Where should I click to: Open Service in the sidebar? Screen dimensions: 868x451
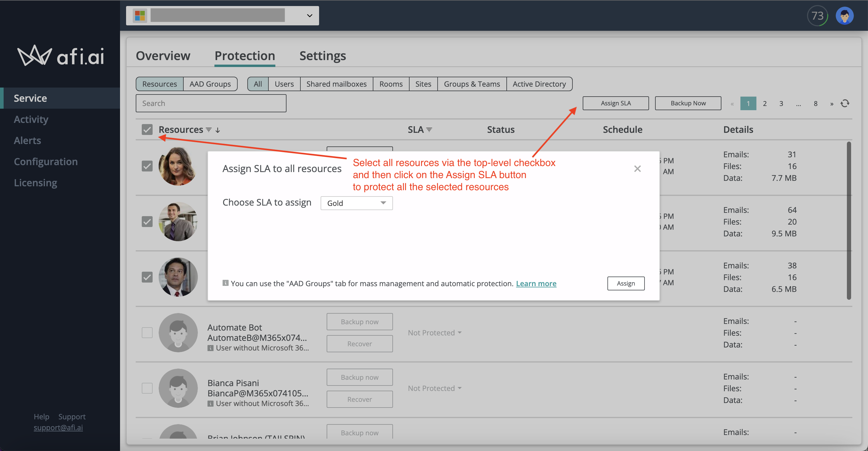pos(60,98)
